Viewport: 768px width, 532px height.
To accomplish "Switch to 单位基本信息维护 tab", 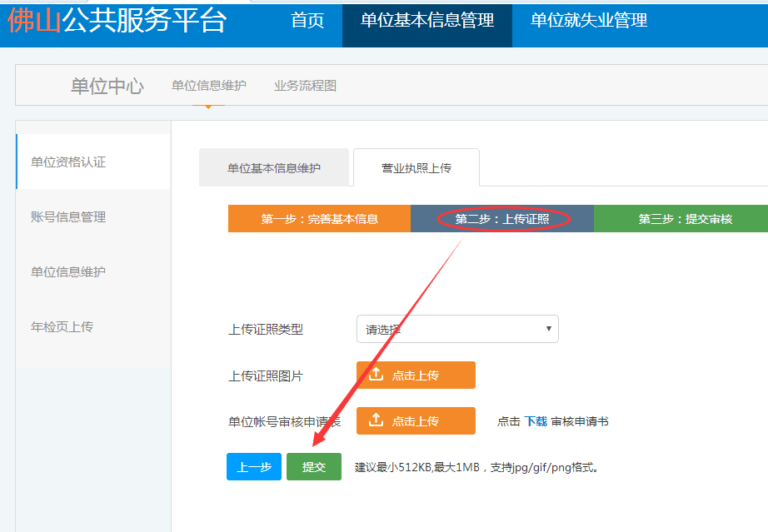I will coord(274,168).
